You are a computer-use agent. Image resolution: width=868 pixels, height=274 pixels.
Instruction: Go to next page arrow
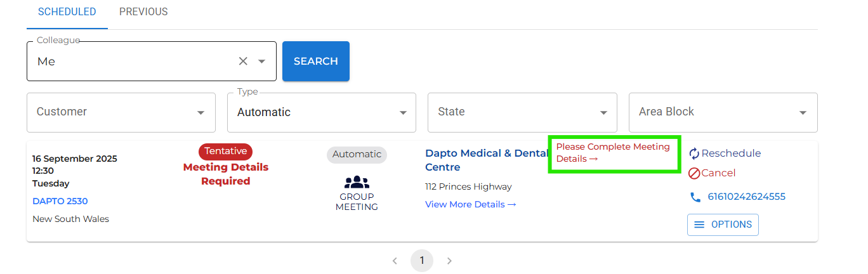click(450, 261)
